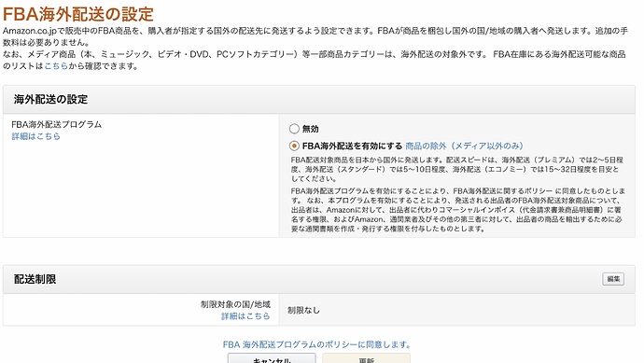Click the 配送制限 section heading
The image size is (644, 363).
point(35,279)
